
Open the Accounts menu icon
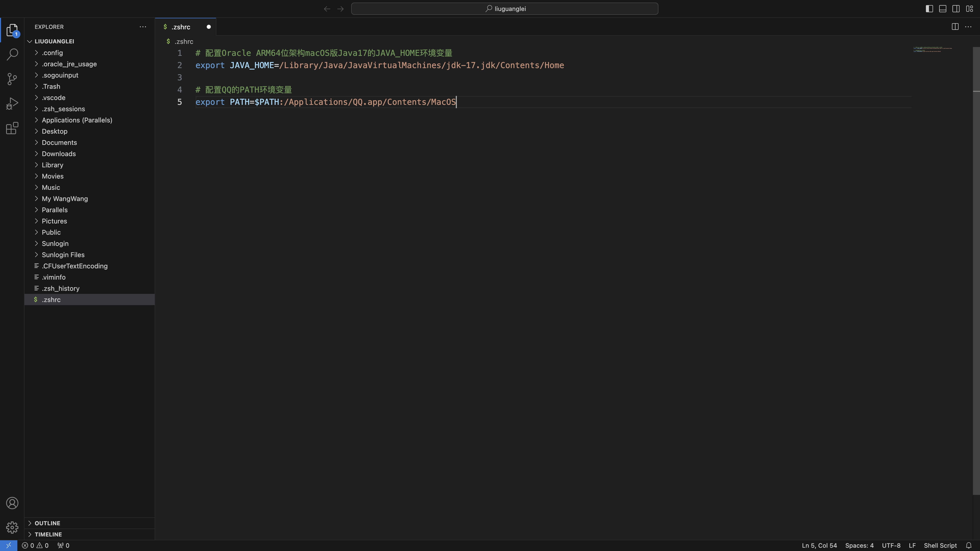pos(12,503)
